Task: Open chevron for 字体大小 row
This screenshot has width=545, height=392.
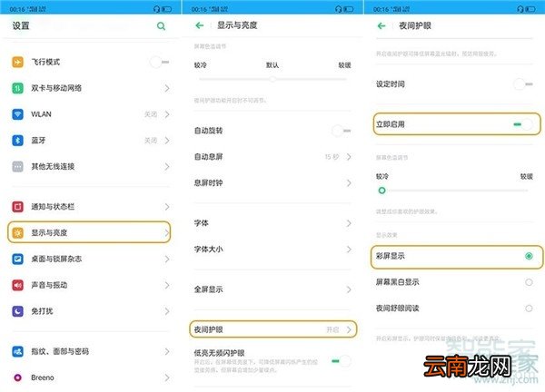Action: 349,250
